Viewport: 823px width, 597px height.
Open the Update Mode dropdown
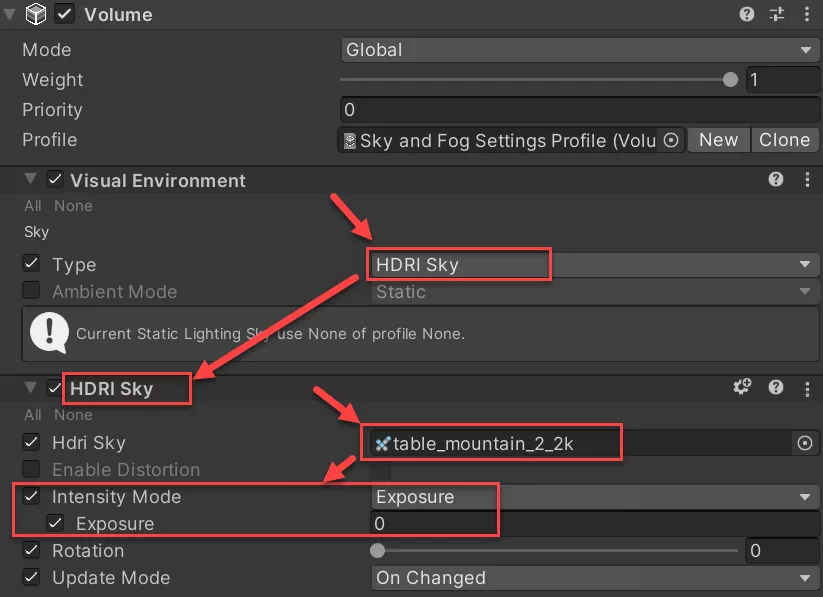(595, 578)
